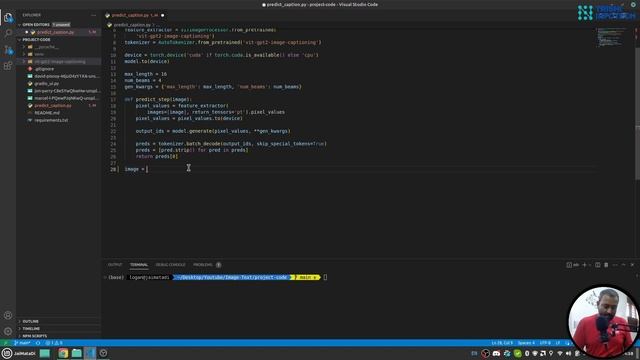Open the Search view in activity bar

pos(8,33)
